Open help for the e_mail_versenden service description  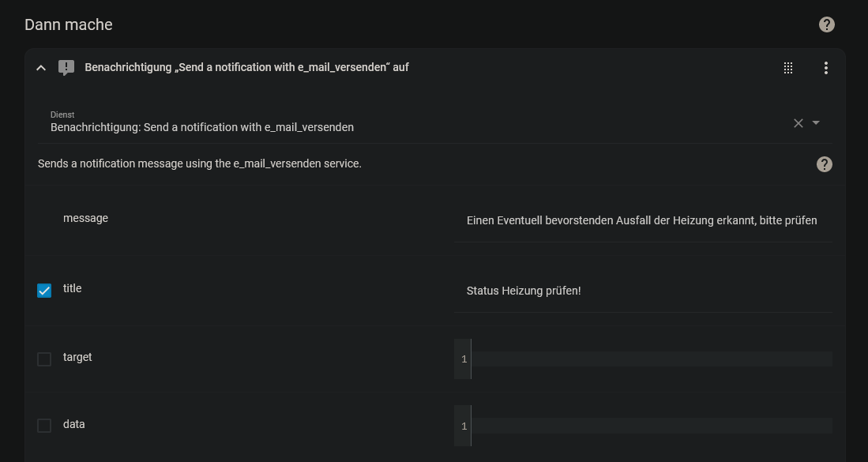[824, 164]
